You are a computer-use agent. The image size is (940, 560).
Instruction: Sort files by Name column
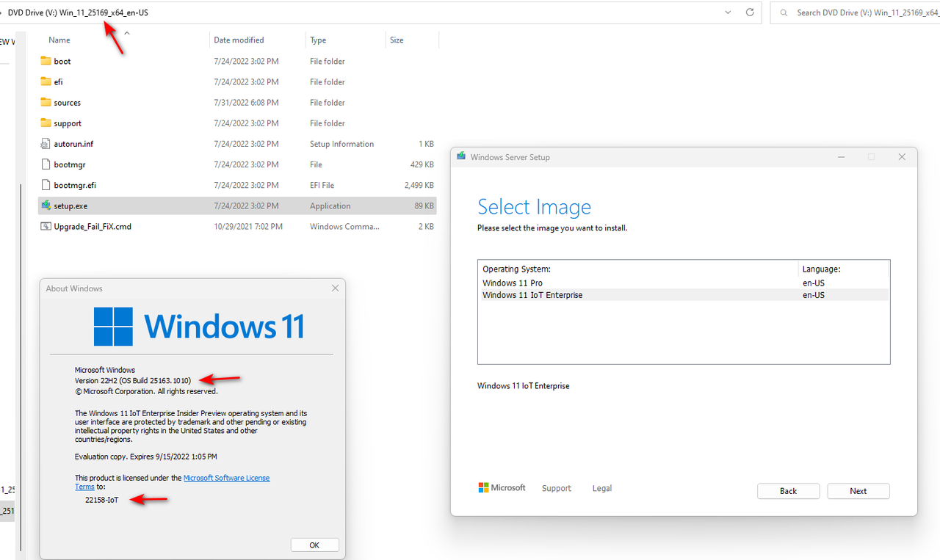click(x=59, y=40)
